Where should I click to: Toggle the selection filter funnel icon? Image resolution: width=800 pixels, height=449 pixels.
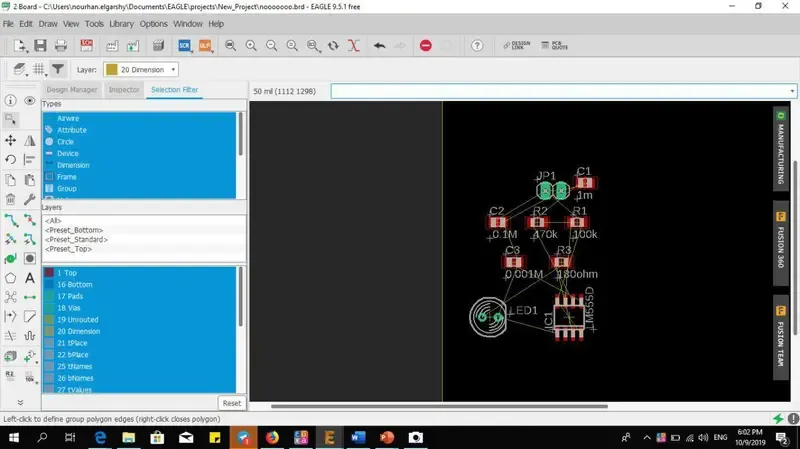[x=58, y=70]
